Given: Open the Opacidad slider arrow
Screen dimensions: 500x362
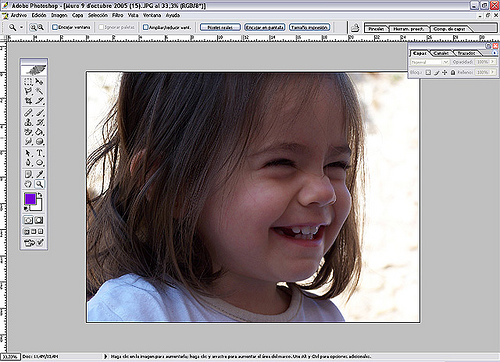Looking at the screenshot, I should point(493,62).
